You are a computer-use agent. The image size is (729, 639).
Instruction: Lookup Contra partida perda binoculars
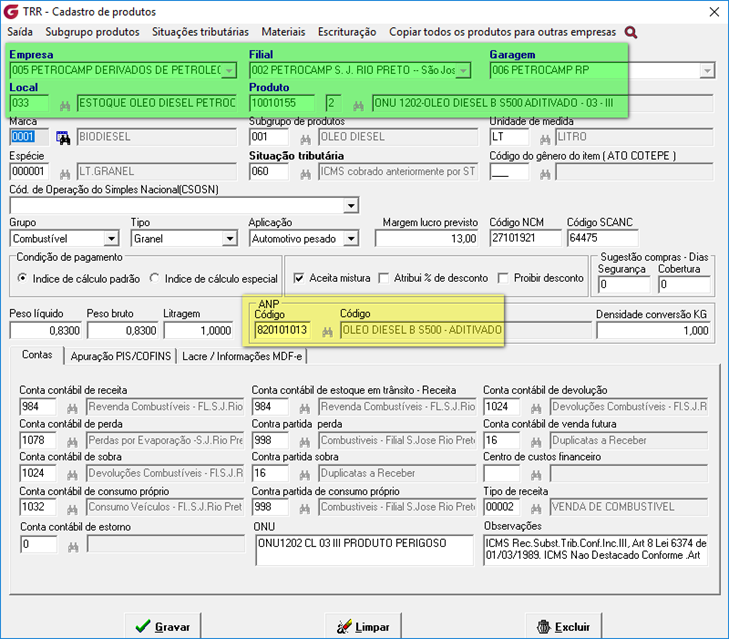(x=305, y=442)
